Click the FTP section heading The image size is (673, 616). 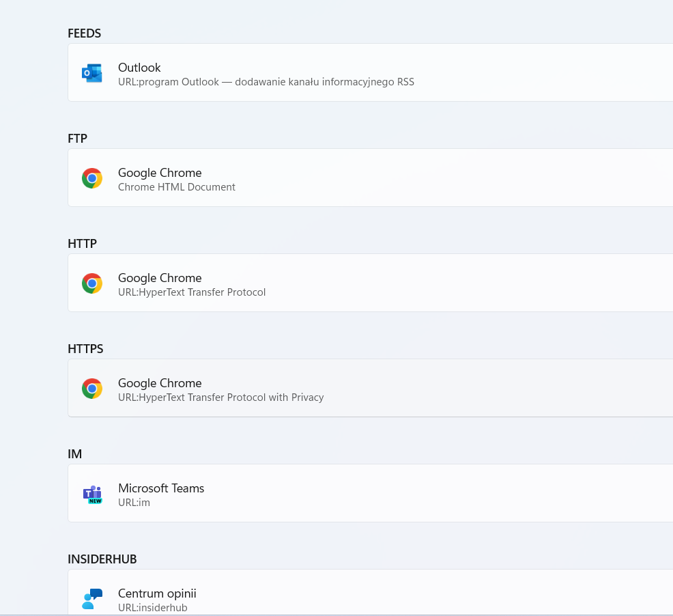[x=78, y=139]
